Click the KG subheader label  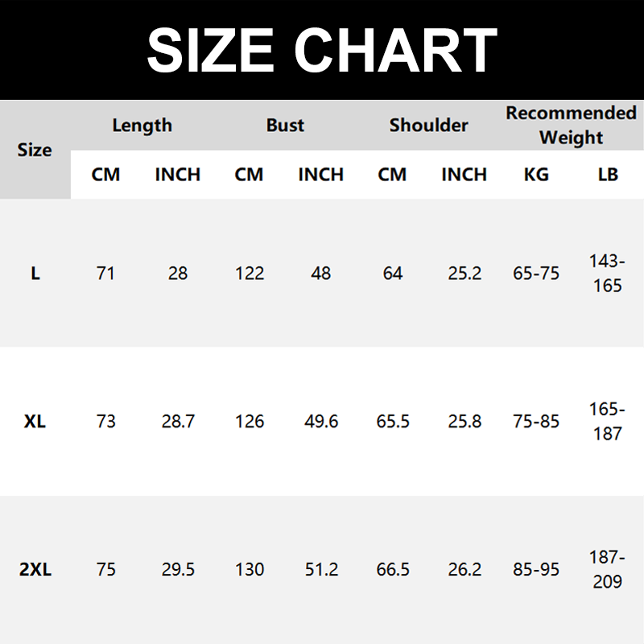pyautogui.click(x=536, y=175)
